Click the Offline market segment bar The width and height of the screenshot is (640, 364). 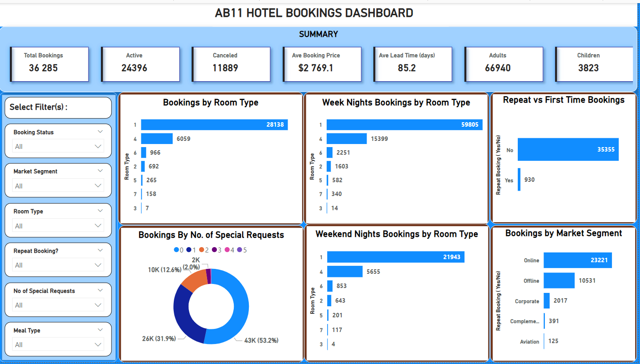559,281
